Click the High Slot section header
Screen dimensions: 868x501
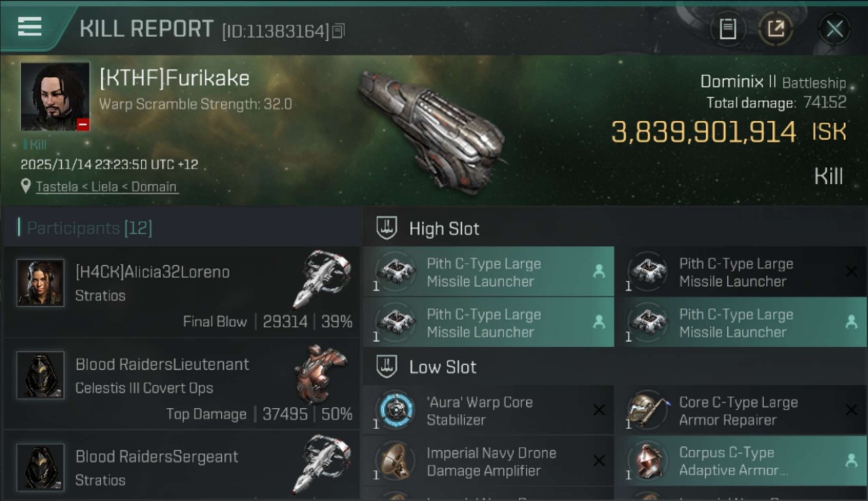(x=444, y=228)
